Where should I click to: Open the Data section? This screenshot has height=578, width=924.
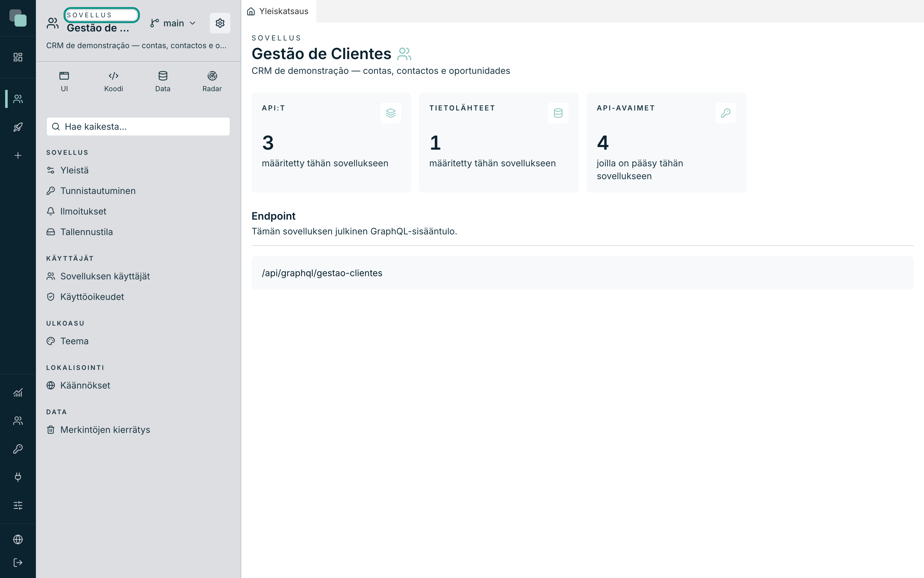[x=163, y=82]
